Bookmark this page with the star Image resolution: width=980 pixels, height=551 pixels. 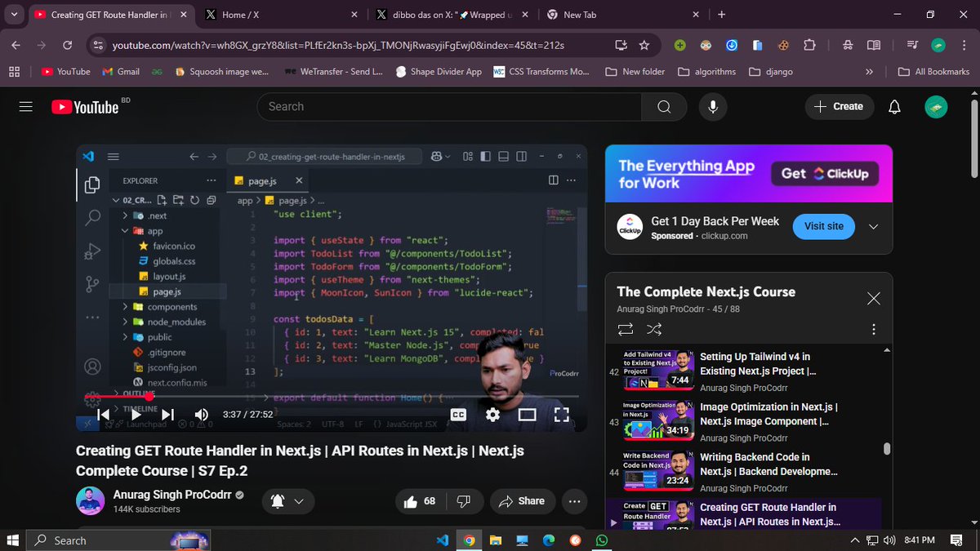644,46
